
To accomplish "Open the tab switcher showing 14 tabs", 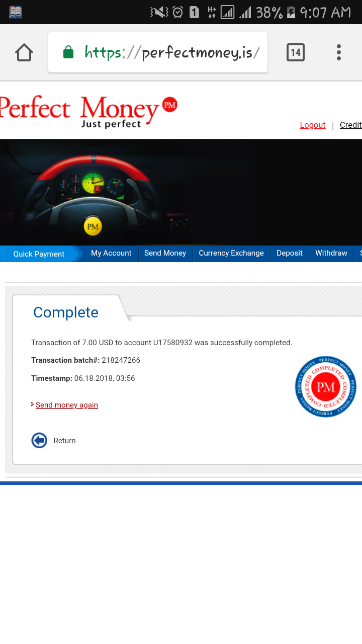I will (x=296, y=52).
